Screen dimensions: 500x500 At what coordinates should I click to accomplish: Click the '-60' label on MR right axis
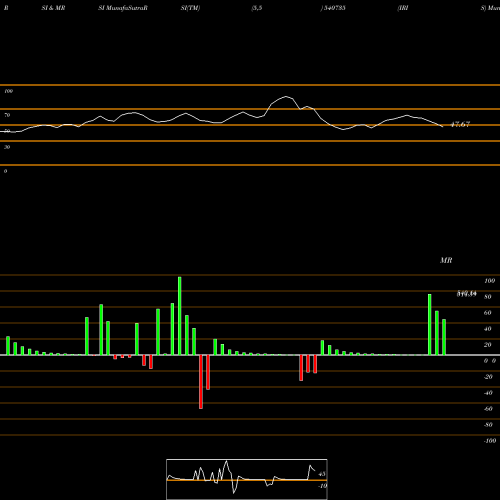[488, 409]
